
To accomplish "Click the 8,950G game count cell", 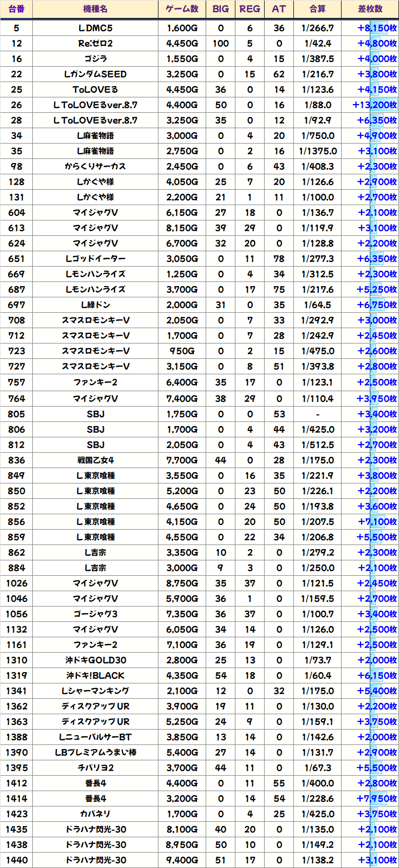I will coord(182,844).
